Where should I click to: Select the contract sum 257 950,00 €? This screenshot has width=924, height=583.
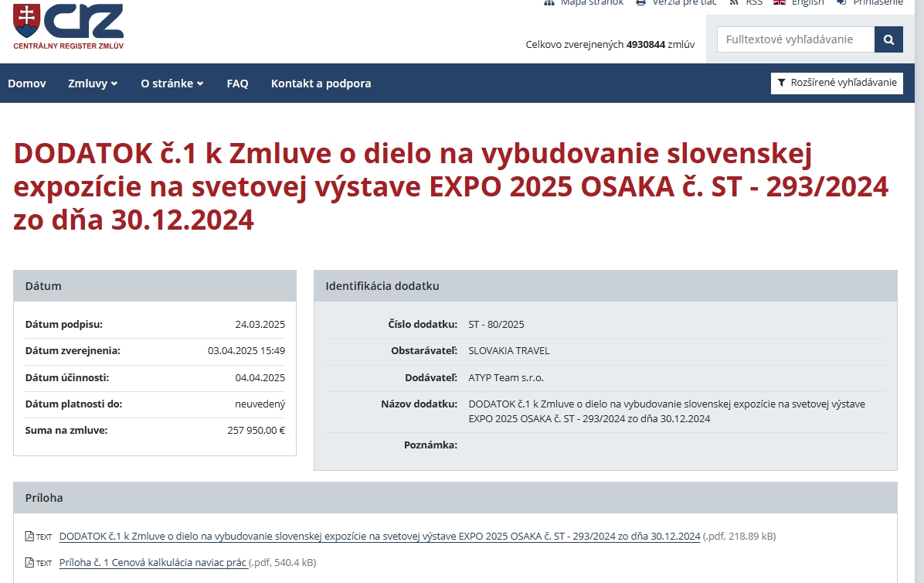pos(256,431)
